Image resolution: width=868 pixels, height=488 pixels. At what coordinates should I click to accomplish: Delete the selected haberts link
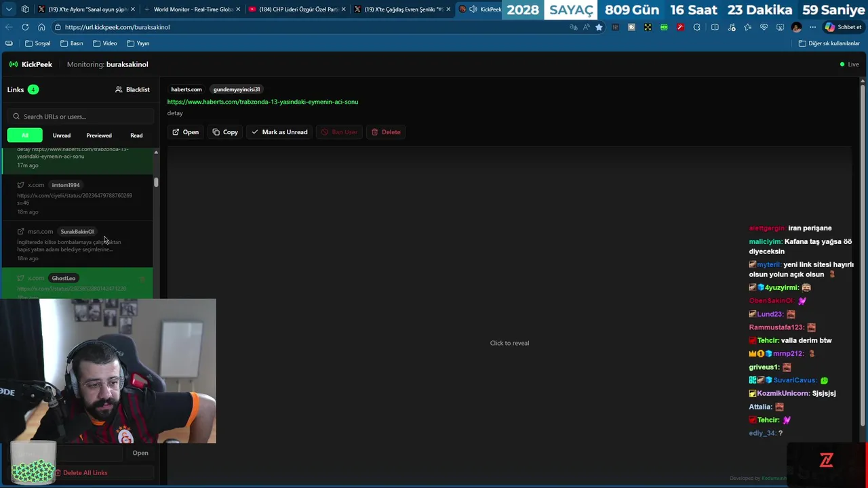386,132
